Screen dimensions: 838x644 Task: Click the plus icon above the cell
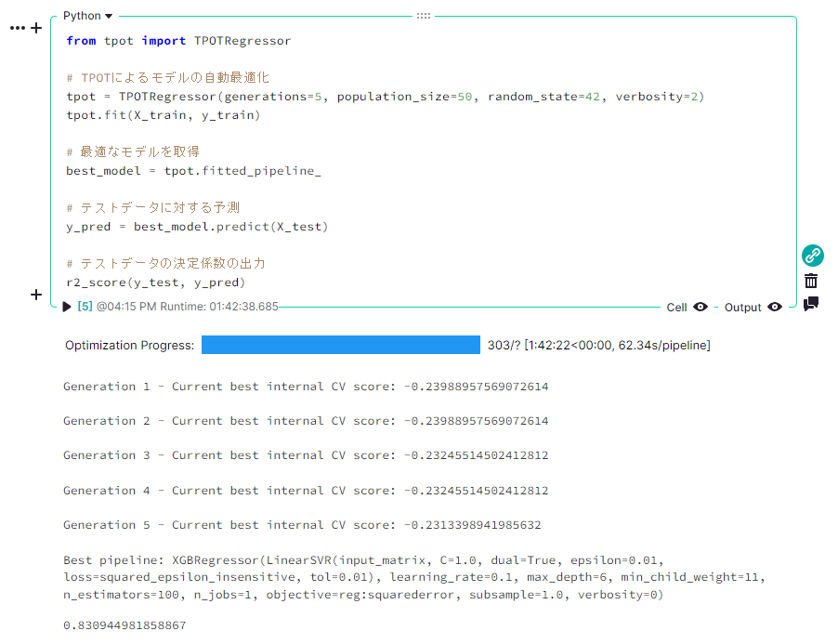pos(36,28)
